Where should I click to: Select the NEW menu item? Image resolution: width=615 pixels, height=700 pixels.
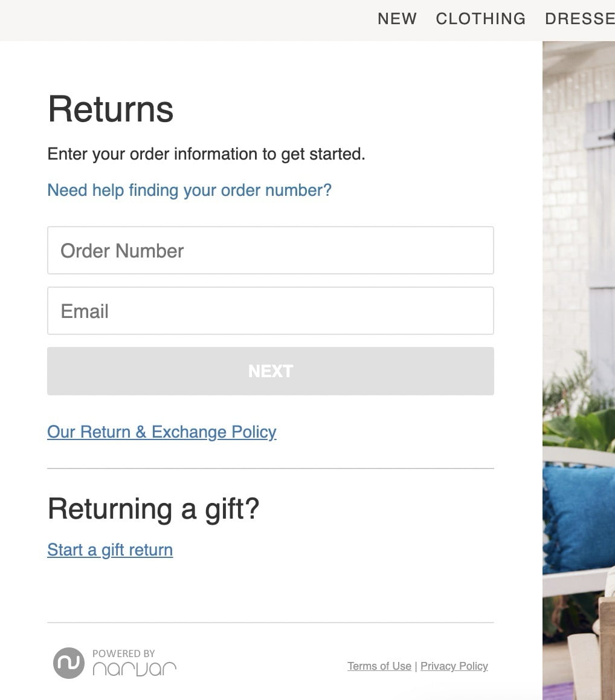397,19
